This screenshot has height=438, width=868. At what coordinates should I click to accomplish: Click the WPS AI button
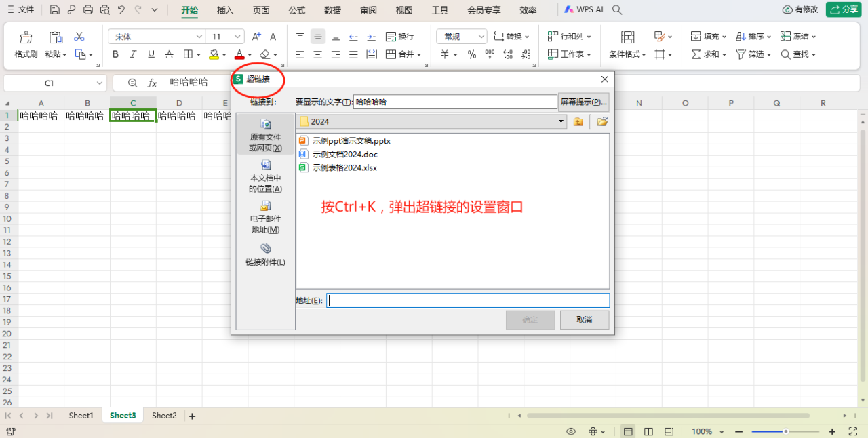pyautogui.click(x=583, y=10)
